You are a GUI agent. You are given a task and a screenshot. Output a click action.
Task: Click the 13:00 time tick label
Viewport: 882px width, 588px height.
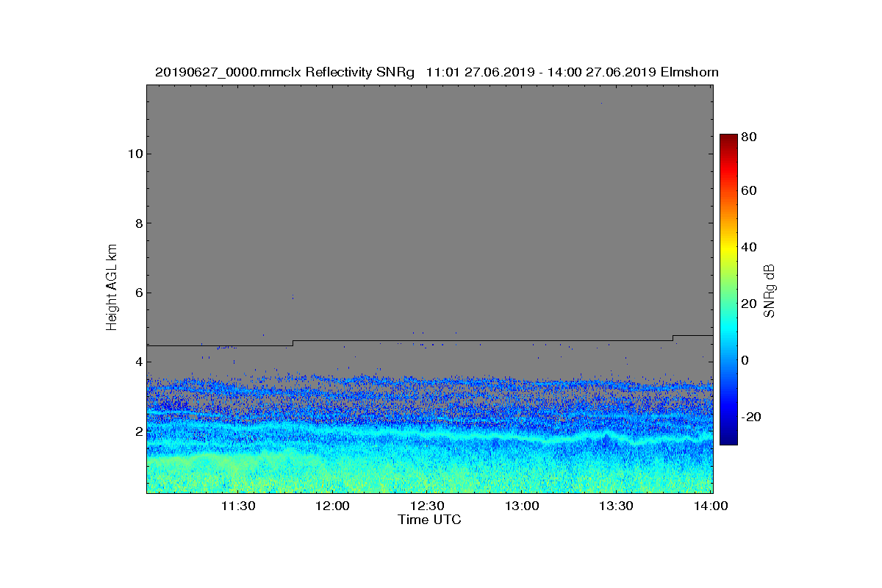[523, 506]
